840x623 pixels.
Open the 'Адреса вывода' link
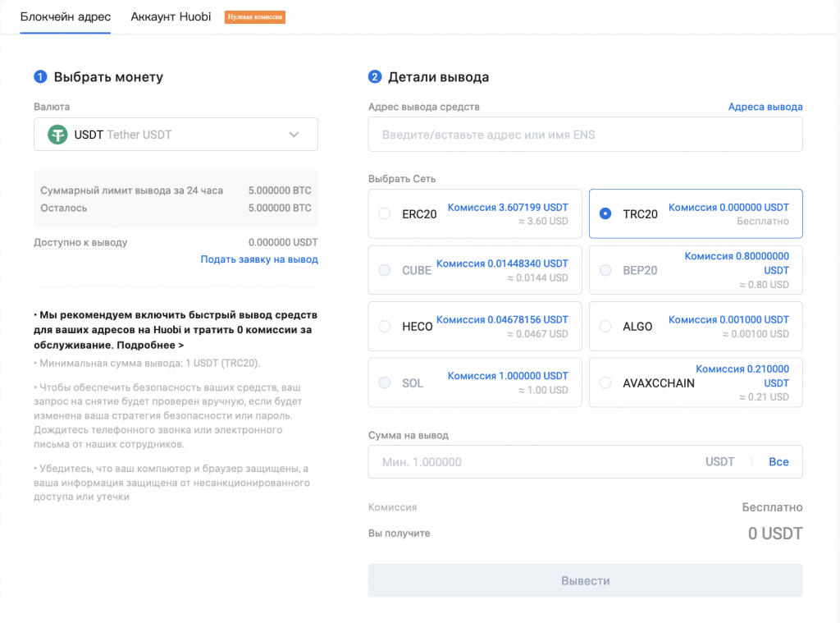tap(765, 107)
